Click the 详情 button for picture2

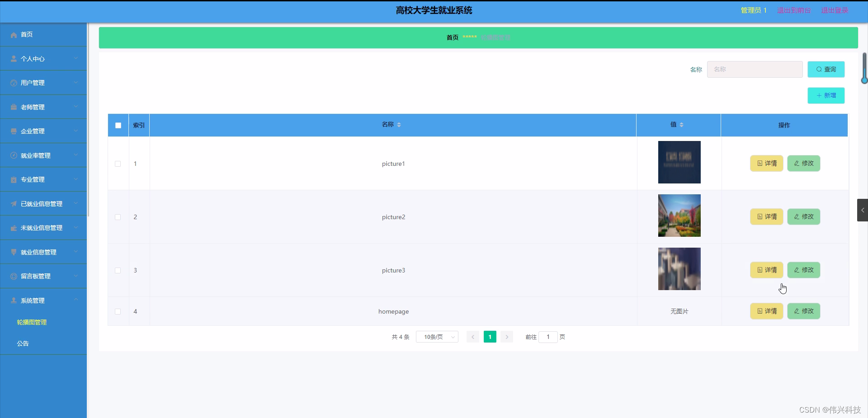click(766, 216)
